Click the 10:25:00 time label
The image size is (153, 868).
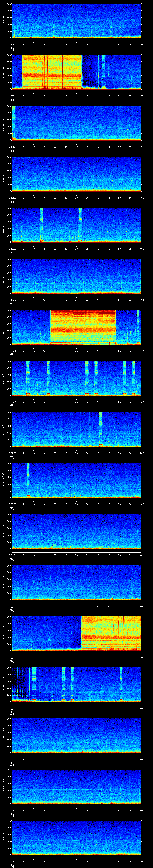tap(12, 606)
